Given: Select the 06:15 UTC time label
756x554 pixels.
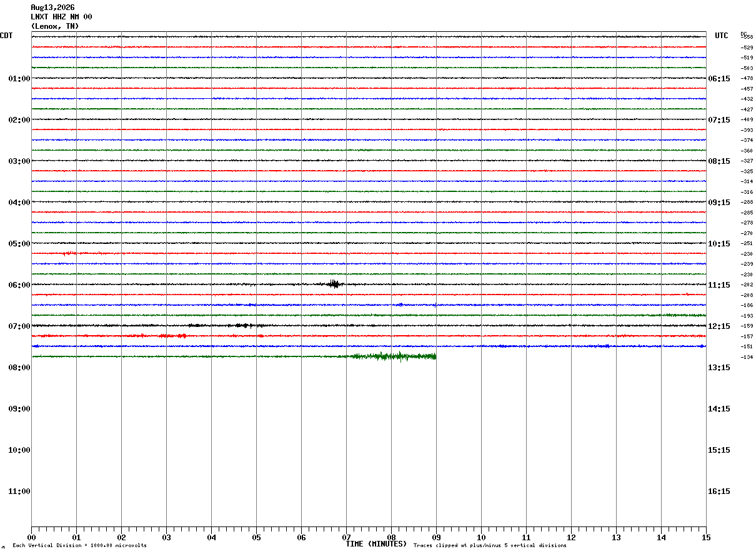Looking at the screenshot, I should pos(719,79).
